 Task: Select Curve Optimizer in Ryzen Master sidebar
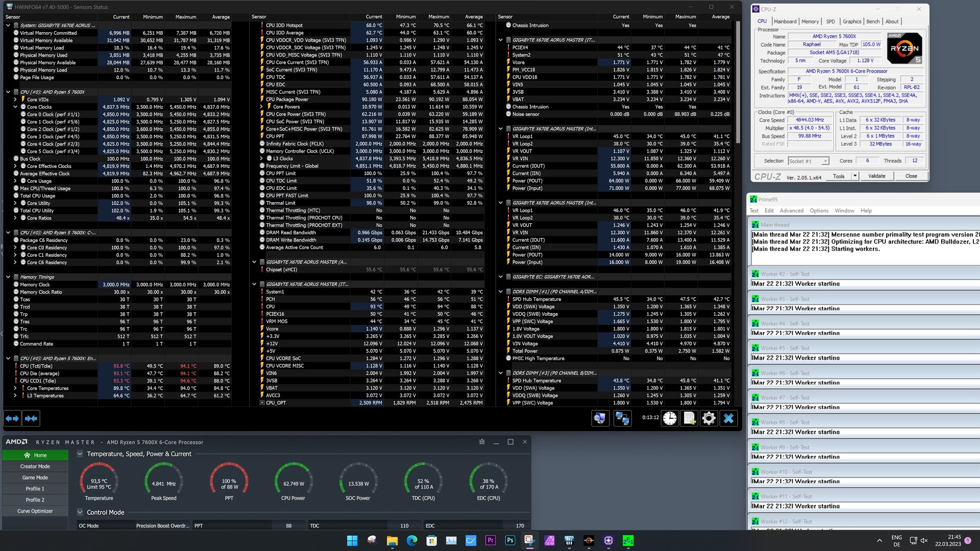pyautogui.click(x=35, y=511)
